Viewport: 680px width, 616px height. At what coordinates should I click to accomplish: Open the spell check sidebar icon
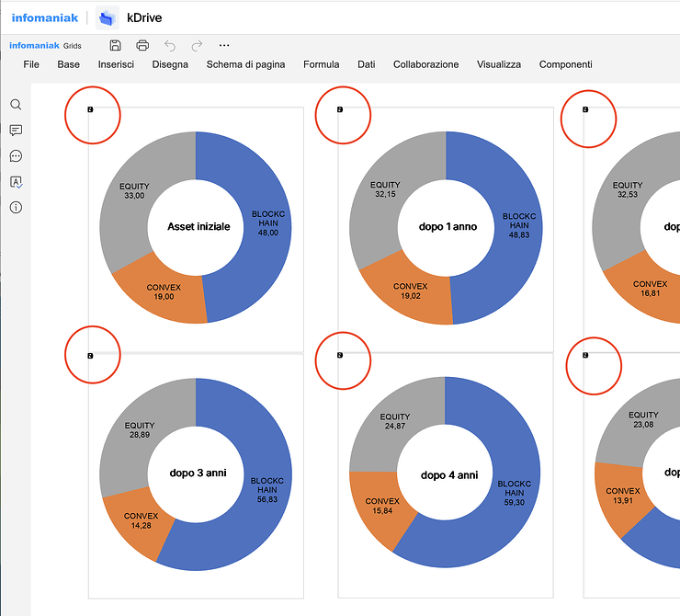tap(16, 182)
